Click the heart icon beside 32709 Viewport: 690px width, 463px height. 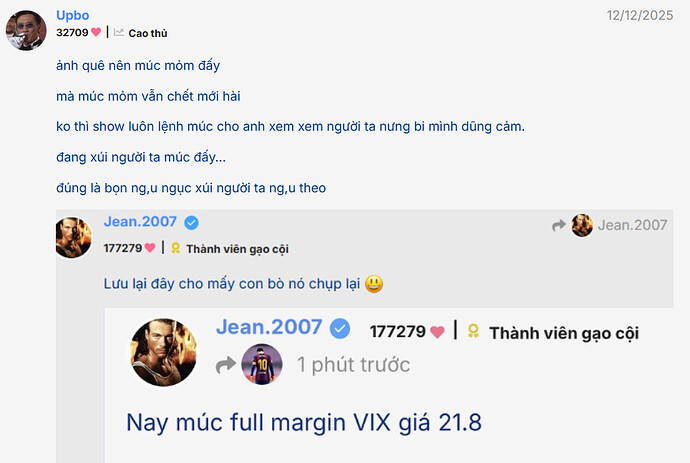[x=96, y=32]
